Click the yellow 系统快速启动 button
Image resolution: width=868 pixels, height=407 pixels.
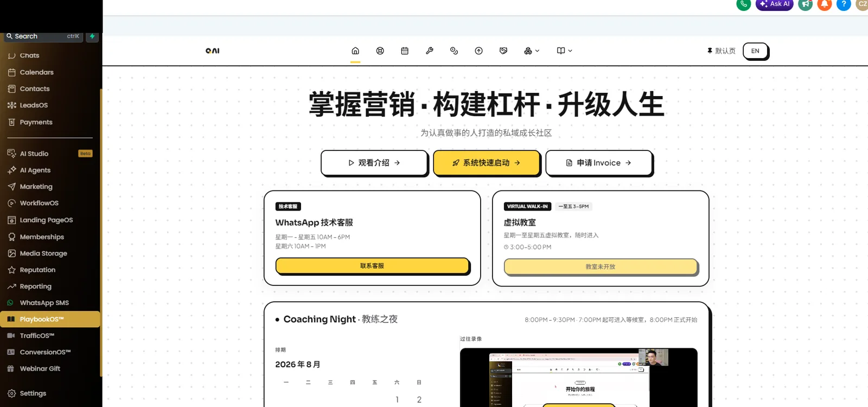click(x=487, y=163)
